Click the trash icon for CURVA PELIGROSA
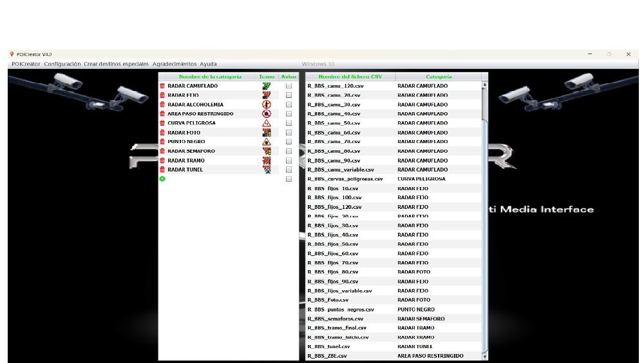Image resolution: width=644 pixels, height=363 pixels. (162, 123)
